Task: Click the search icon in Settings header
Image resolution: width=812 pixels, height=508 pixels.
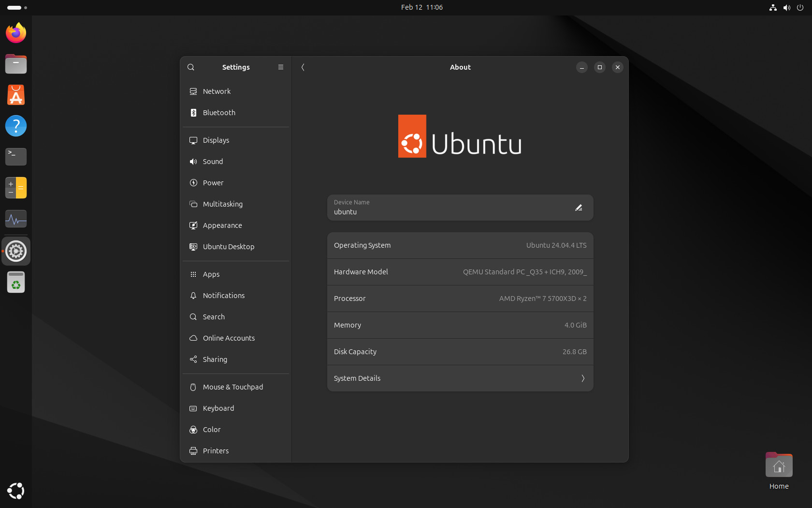Action: [191, 67]
